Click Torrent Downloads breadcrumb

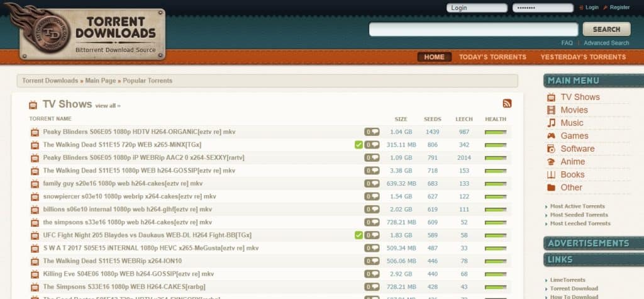50,81
